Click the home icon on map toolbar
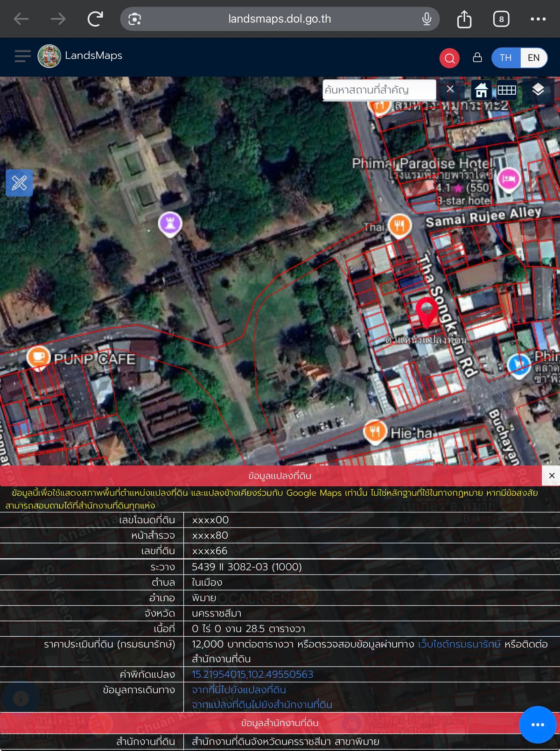This screenshot has width=560, height=751. click(x=481, y=90)
